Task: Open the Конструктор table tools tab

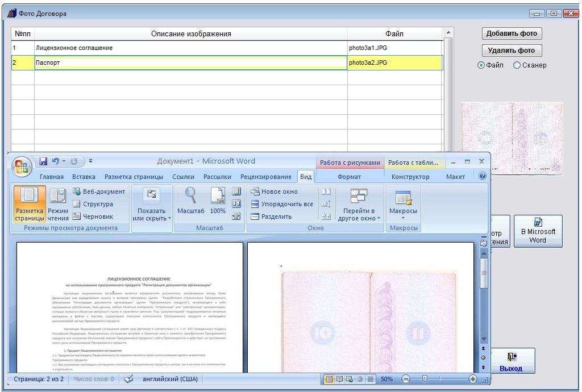Action: pos(410,177)
